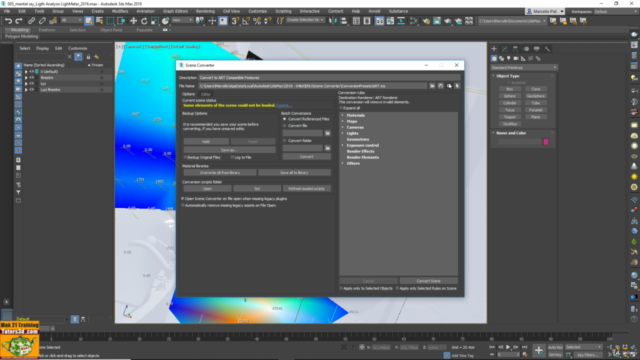Activate the Select and Rotate tool
This screenshot has height=360, width=640.
[x=144, y=20]
